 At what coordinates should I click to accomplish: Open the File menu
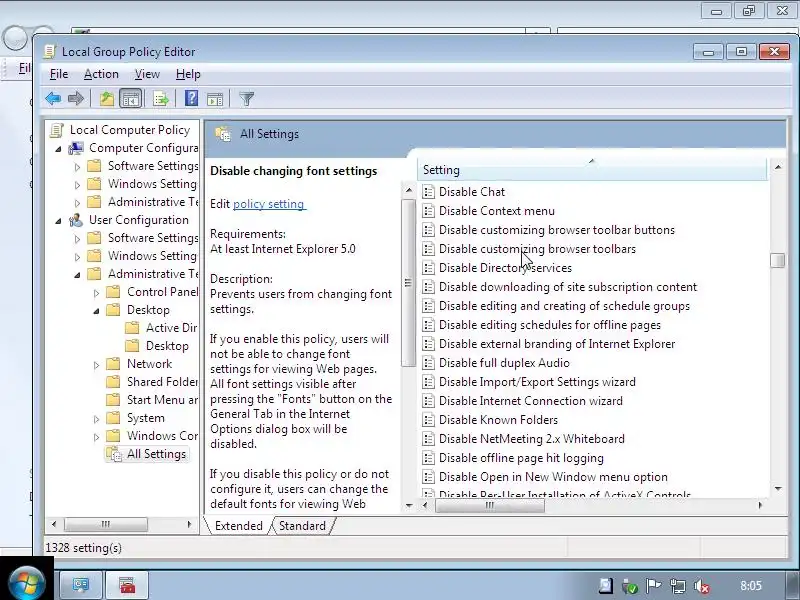59,74
